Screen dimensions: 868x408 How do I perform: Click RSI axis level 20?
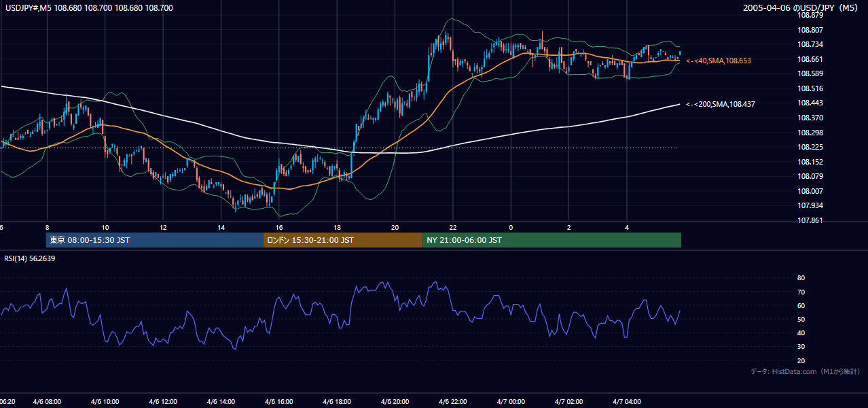click(801, 360)
